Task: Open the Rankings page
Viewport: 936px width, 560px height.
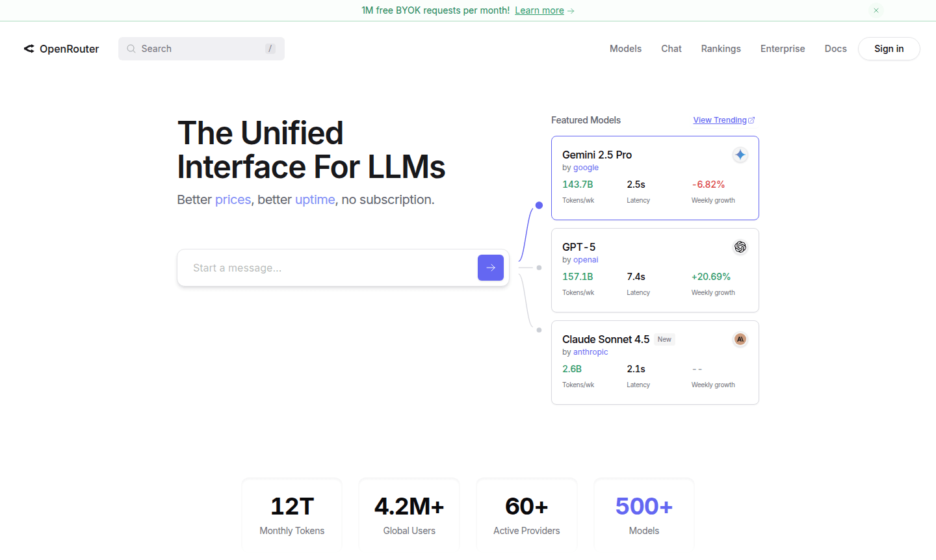Action: click(x=721, y=49)
